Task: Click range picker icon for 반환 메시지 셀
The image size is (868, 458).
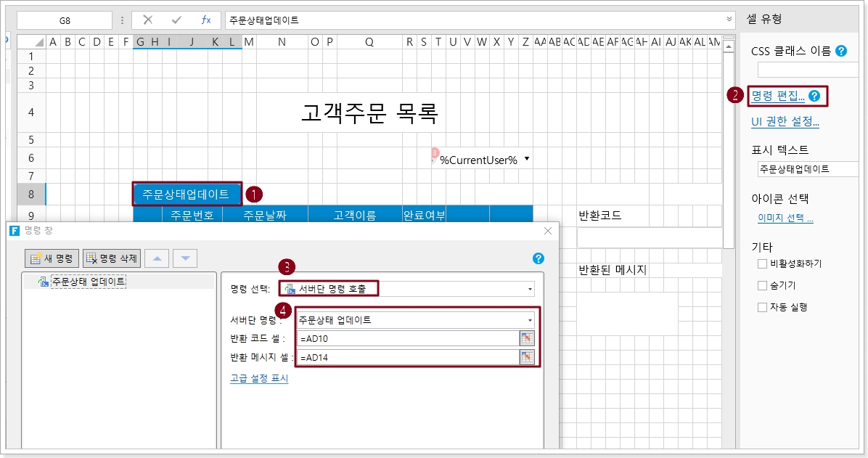Action: [526, 356]
